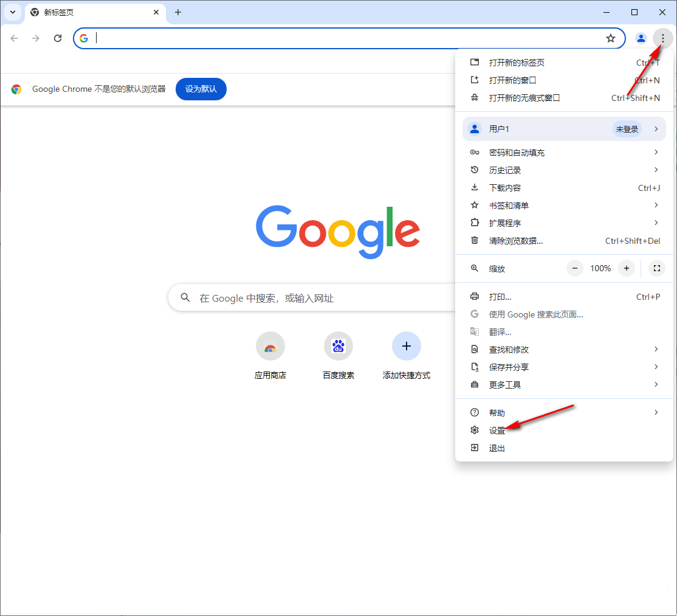This screenshot has width=677, height=616.
Task: Enter full screen via zoom row icon
Action: pos(657,268)
